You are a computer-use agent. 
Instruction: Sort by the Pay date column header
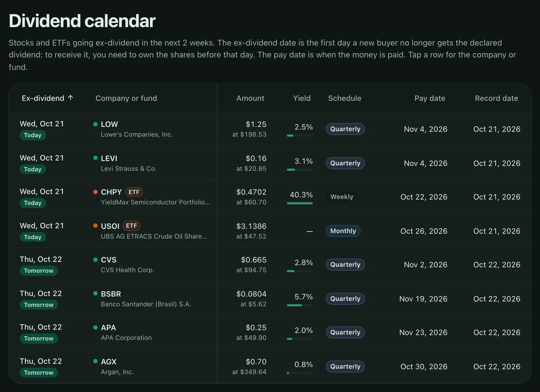tap(430, 98)
